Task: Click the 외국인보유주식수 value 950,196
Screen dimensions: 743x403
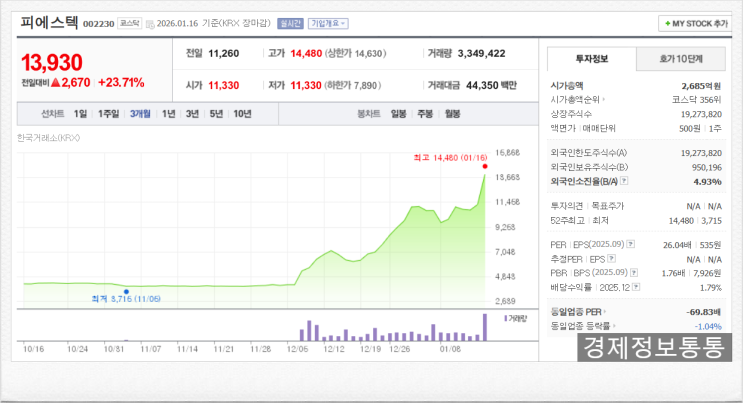Action: coord(707,167)
